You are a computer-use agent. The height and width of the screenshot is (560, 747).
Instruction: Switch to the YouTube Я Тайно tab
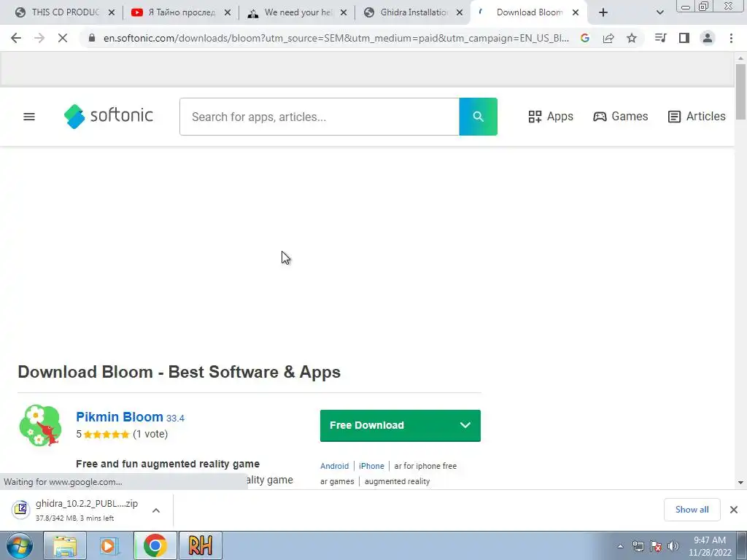coord(174,13)
